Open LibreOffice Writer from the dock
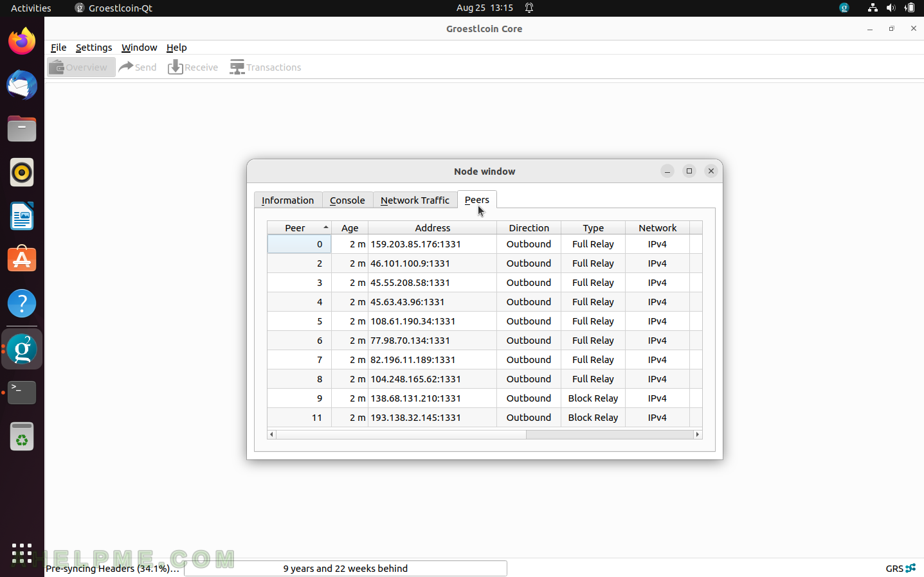 pos(22,216)
